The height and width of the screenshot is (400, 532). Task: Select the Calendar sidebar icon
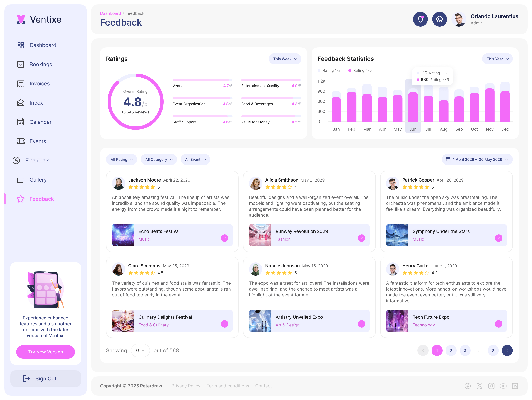point(21,122)
